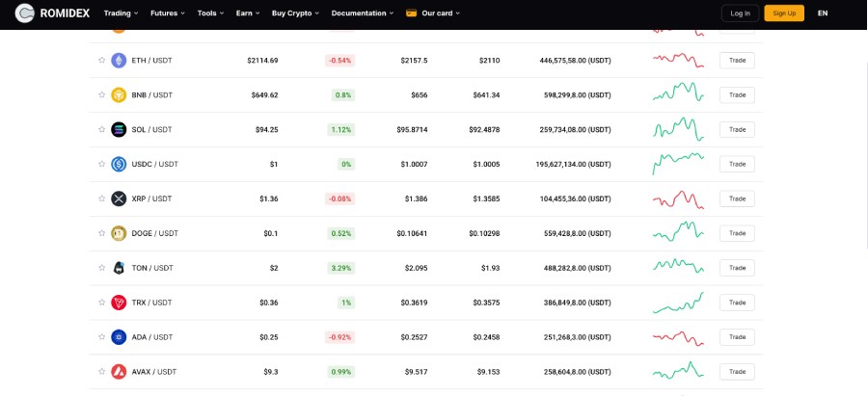The height and width of the screenshot is (396, 868).
Task: Click the Ethereum coin icon
Action: pos(119,61)
